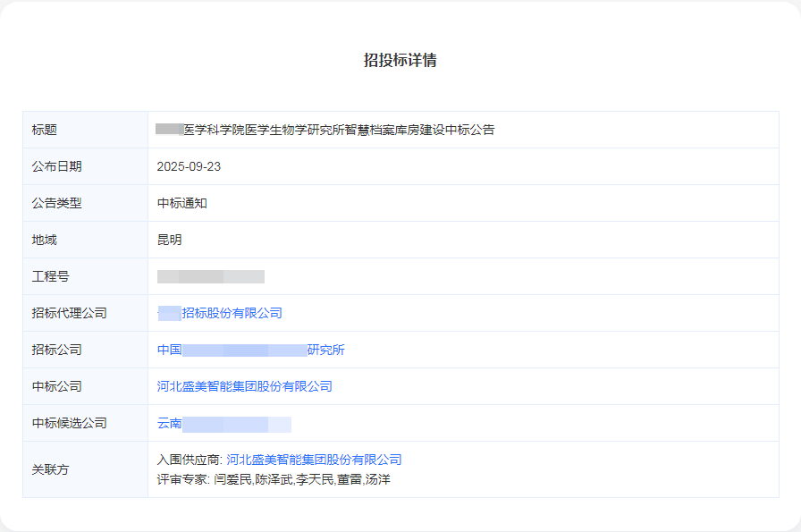Click the 公布日期 row label

click(x=57, y=166)
